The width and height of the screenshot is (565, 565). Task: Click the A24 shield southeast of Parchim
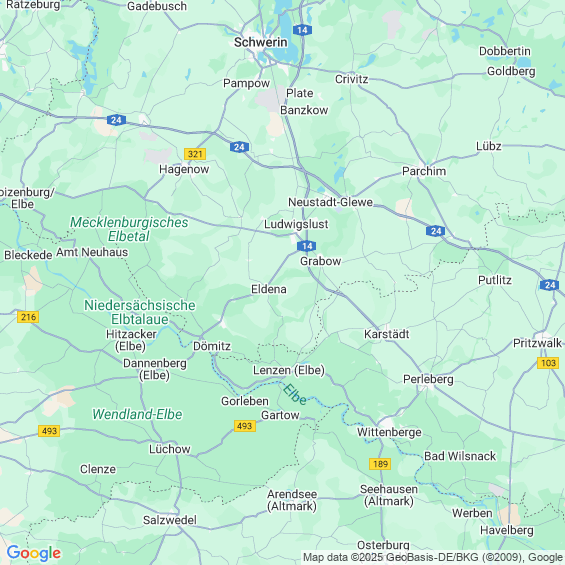point(435,231)
